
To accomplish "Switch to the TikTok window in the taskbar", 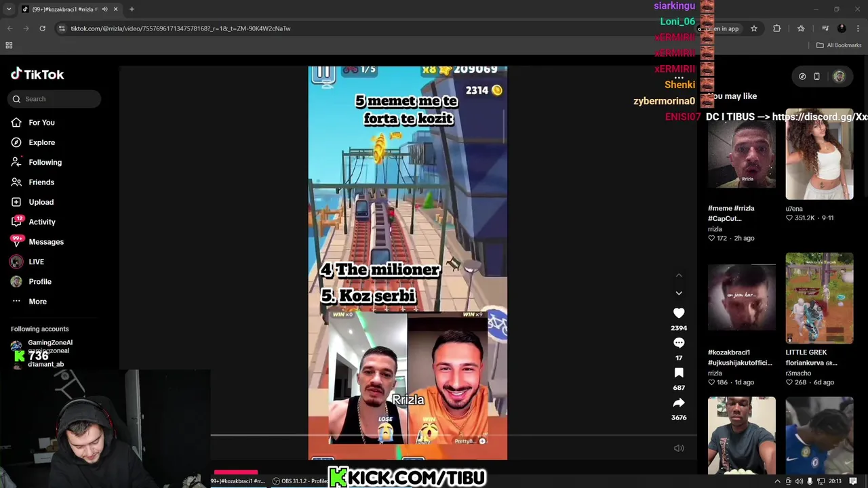I will click(237, 481).
